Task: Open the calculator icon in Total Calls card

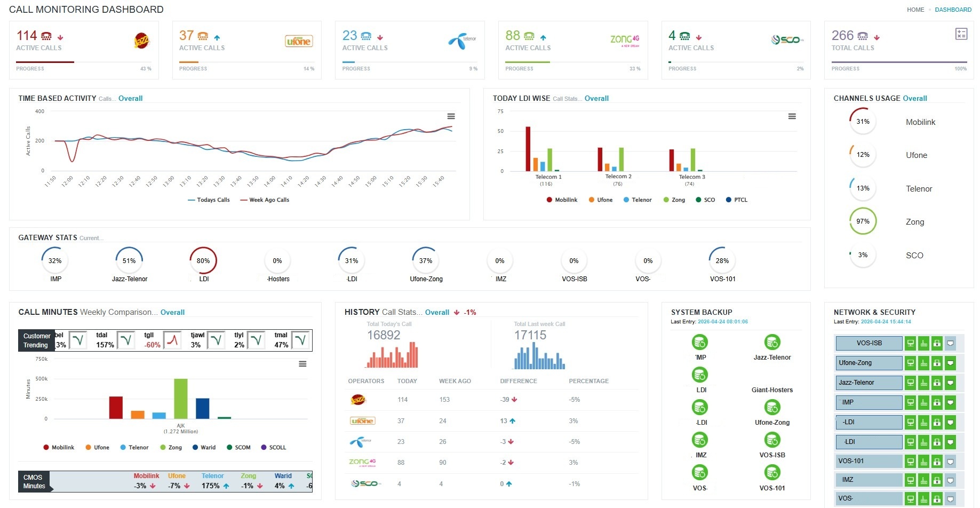Action: [x=961, y=34]
